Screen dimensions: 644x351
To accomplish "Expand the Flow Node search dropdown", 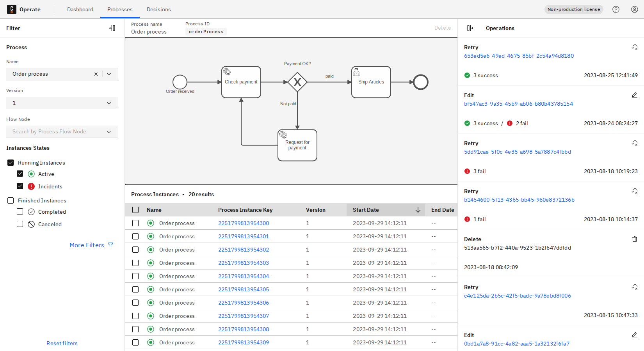I will pyautogui.click(x=109, y=132).
